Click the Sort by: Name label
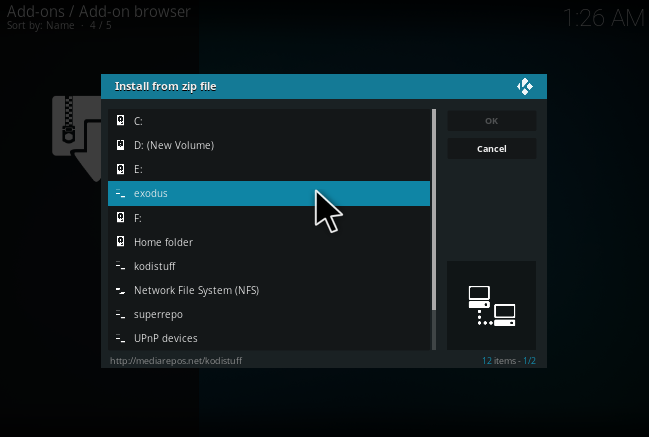Viewport: 649px width, 437px height. [41, 25]
